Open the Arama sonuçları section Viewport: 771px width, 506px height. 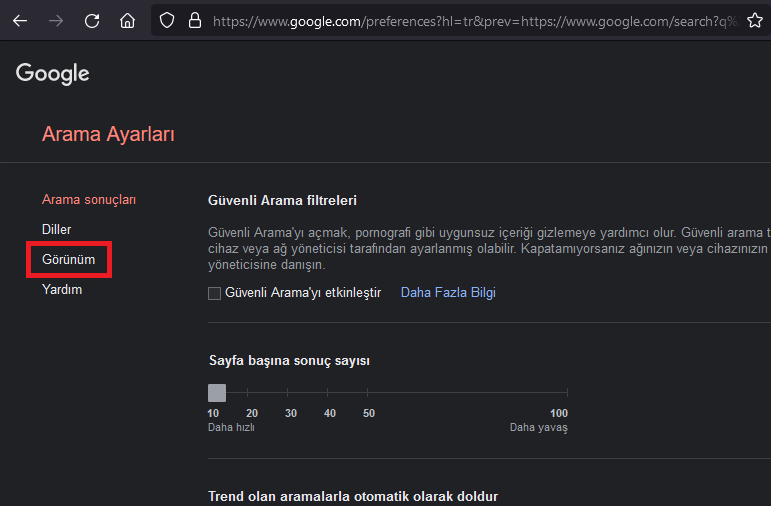[x=89, y=199]
